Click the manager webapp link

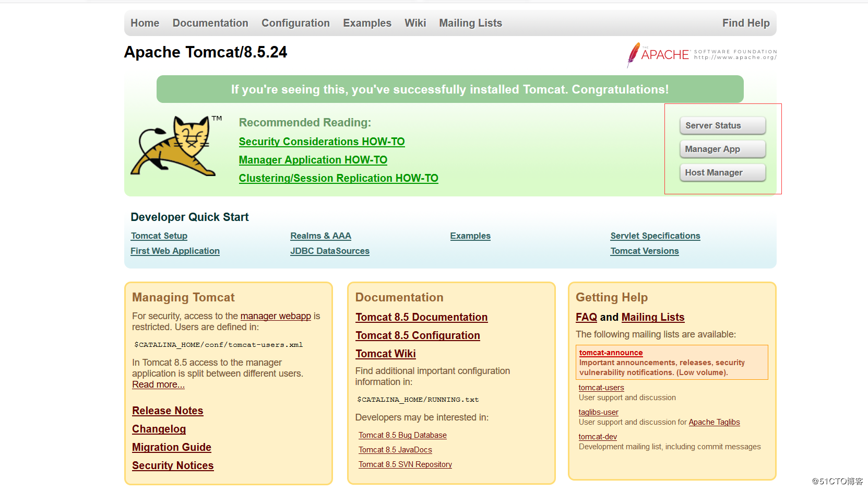276,316
